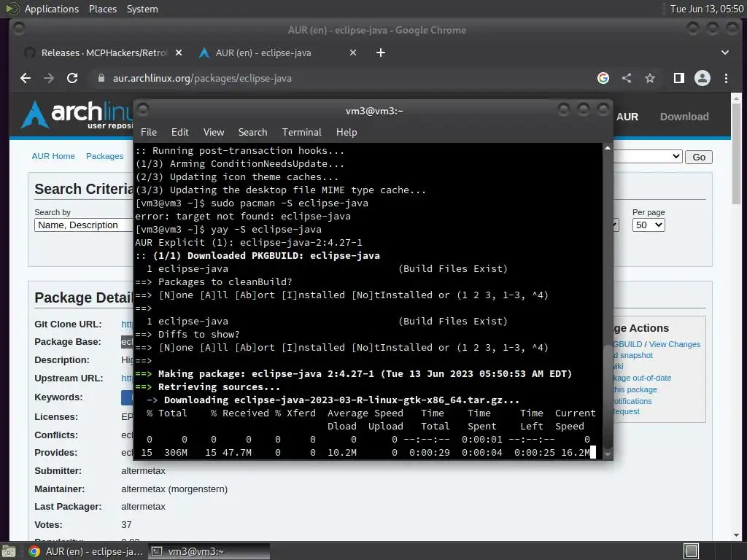The height and width of the screenshot is (560, 747).
Task: Expand Per page dropdown showing 50
Action: point(649,225)
